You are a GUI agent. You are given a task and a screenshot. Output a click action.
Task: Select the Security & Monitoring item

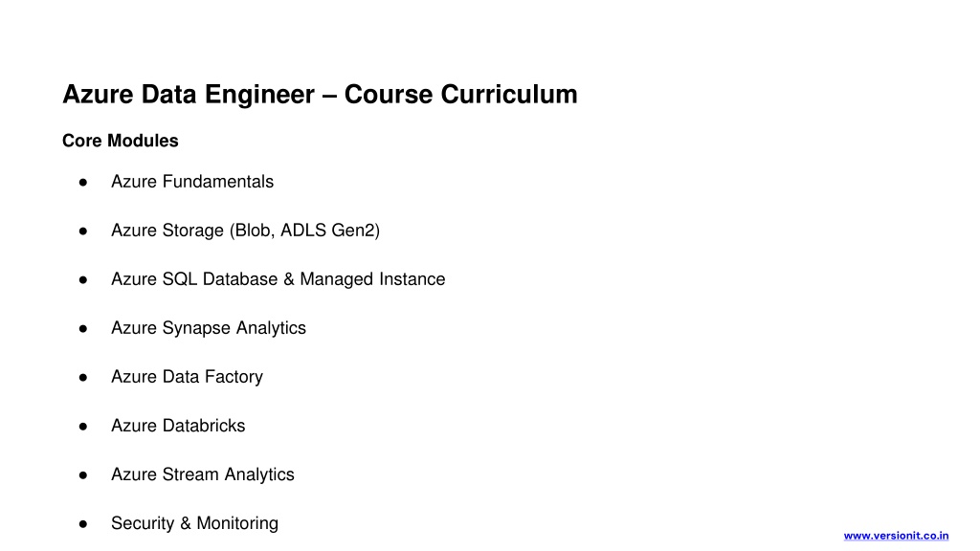194,523
